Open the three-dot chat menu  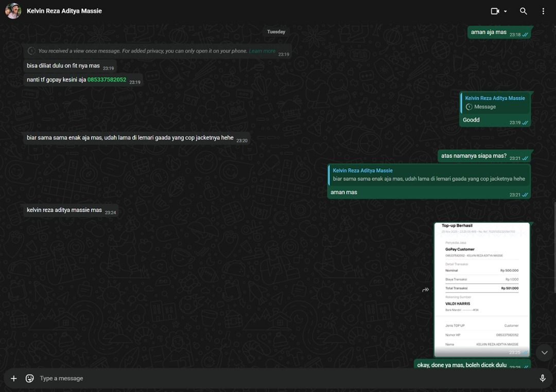pyautogui.click(x=543, y=11)
